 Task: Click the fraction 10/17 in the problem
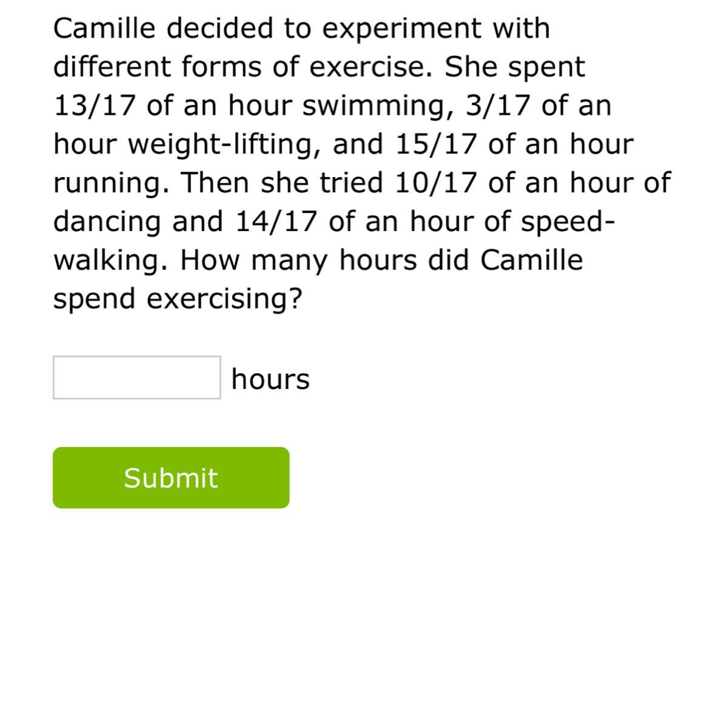pyautogui.click(x=435, y=183)
